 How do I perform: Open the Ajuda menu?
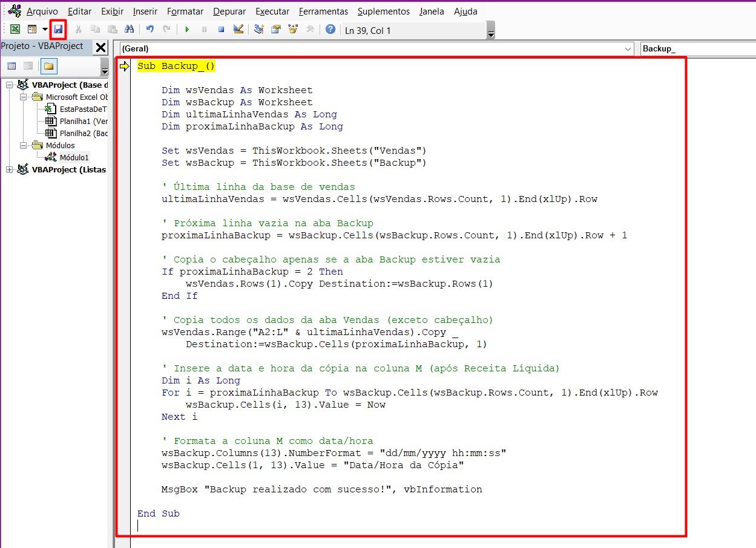[465, 11]
